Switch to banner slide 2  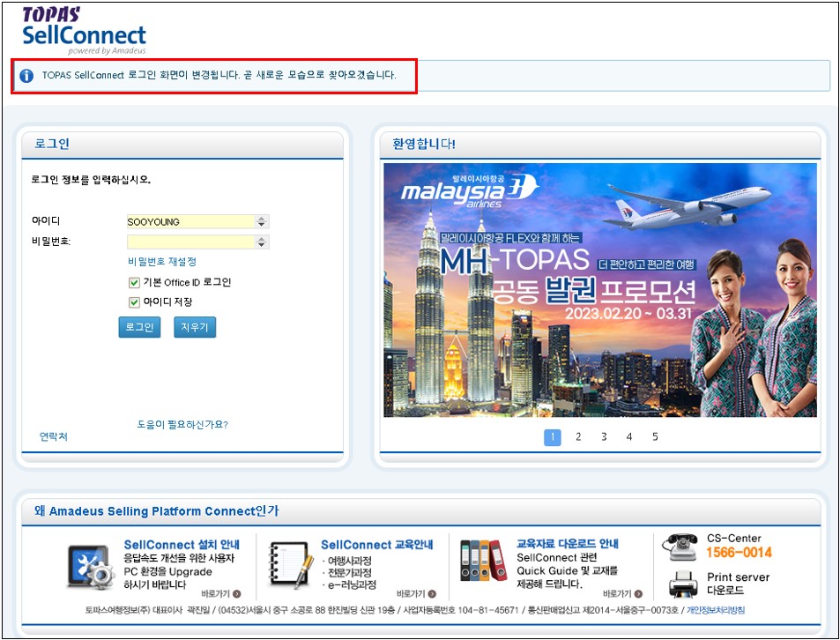pos(578,437)
